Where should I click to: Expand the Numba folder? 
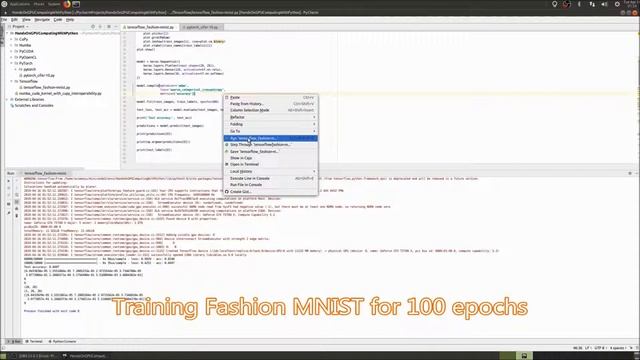(11, 45)
